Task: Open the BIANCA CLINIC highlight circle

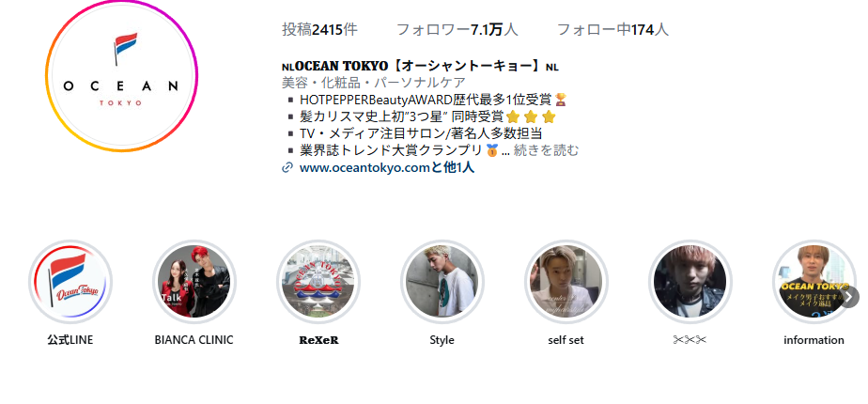Action: [x=194, y=281]
